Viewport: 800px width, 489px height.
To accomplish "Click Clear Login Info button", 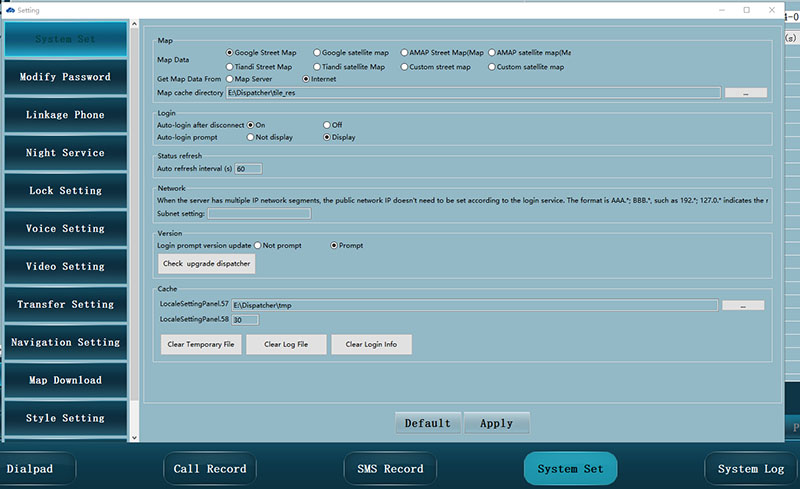I will pyautogui.click(x=371, y=345).
